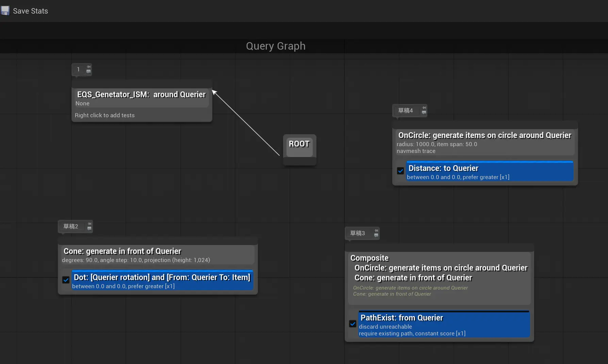Click the 草稿4 comment text field

[406, 110]
